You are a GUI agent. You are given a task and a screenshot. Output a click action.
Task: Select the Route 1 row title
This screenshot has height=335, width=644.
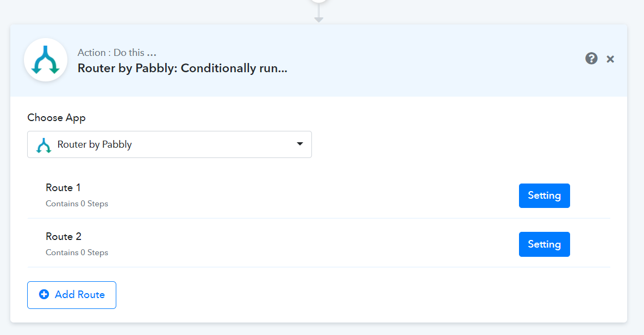coord(63,188)
